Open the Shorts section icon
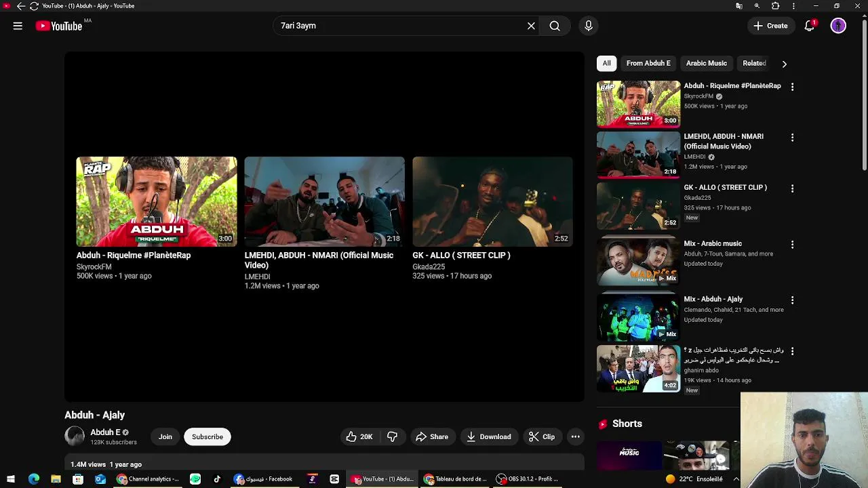Viewport: 868px width, 488px height. pyautogui.click(x=602, y=424)
